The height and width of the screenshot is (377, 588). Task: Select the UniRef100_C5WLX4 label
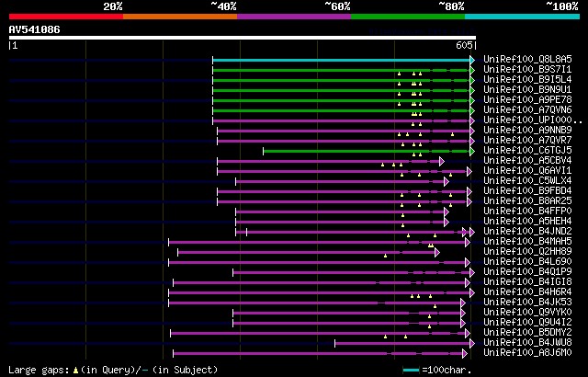[527, 181]
